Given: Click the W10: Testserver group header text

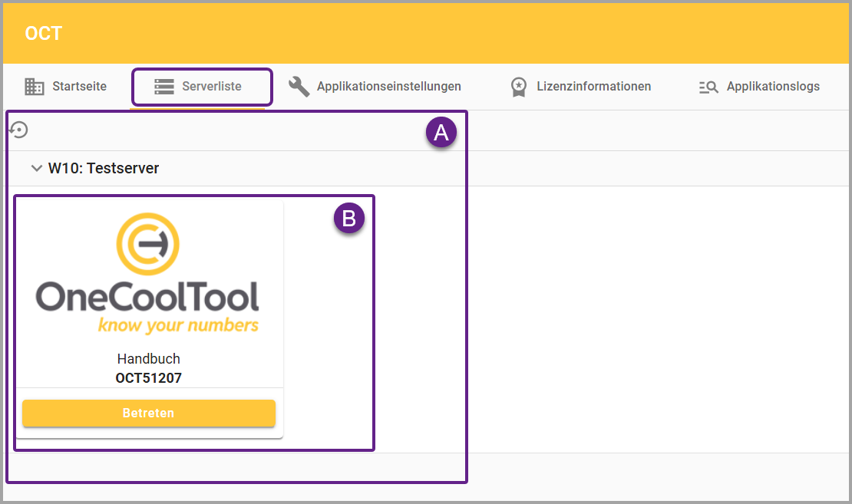Looking at the screenshot, I should tap(104, 168).
